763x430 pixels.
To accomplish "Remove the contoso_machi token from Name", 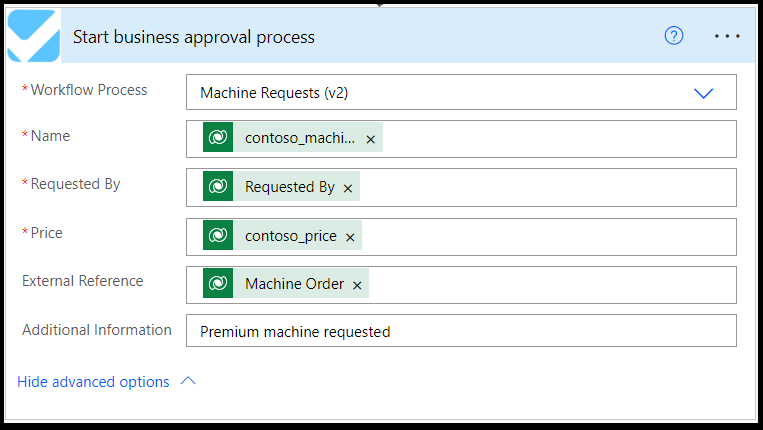I will tap(371, 140).
